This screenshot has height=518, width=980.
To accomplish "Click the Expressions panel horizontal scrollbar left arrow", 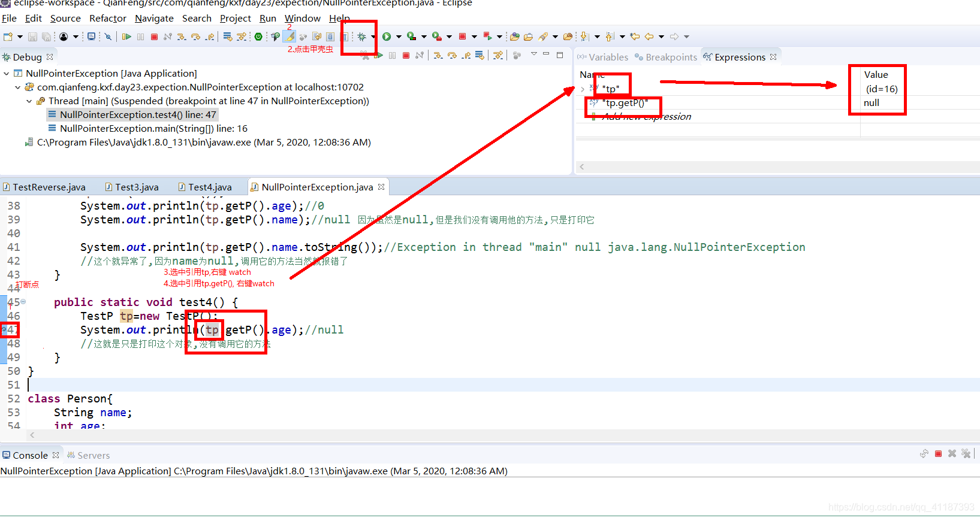I will pyautogui.click(x=581, y=166).
